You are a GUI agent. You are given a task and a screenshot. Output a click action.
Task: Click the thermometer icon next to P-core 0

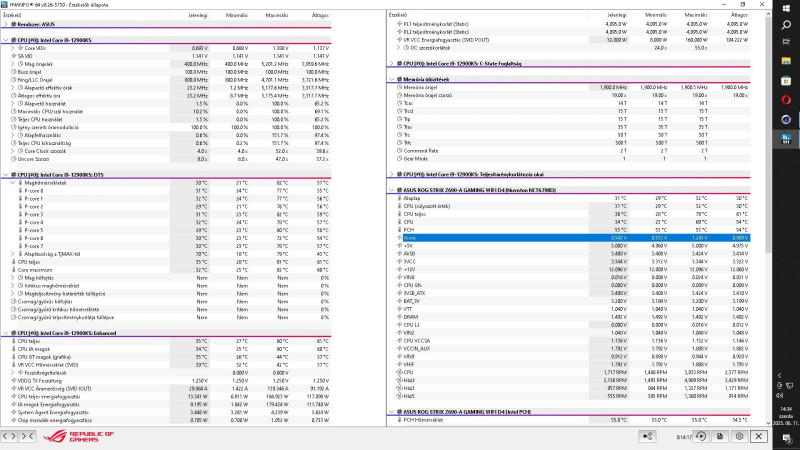tap(20, 191)
